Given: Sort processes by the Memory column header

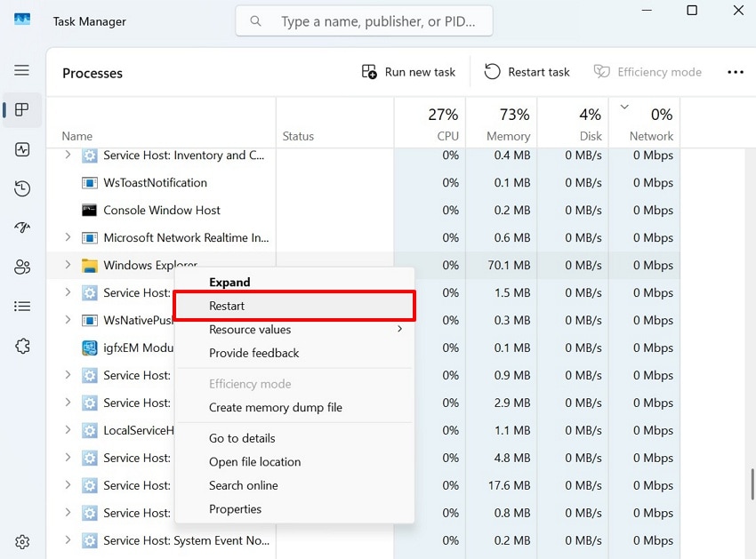Looking at the screenshot, I should click(x=507, y=124).
